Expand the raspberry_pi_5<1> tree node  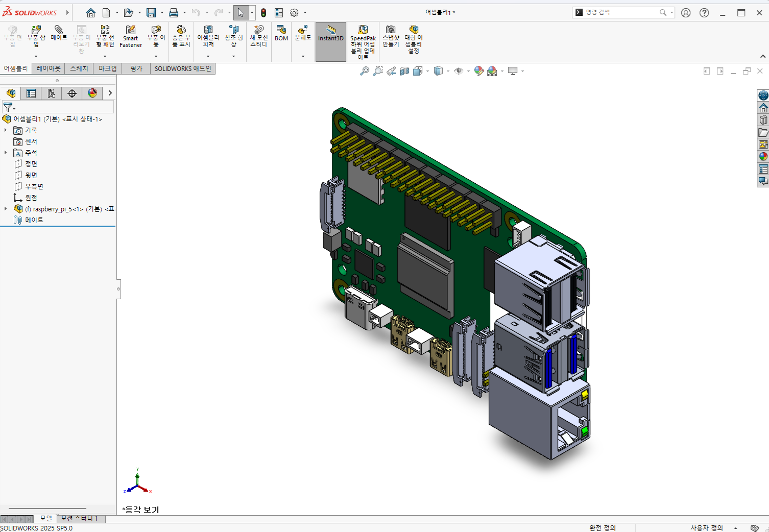tap(6, 209)
